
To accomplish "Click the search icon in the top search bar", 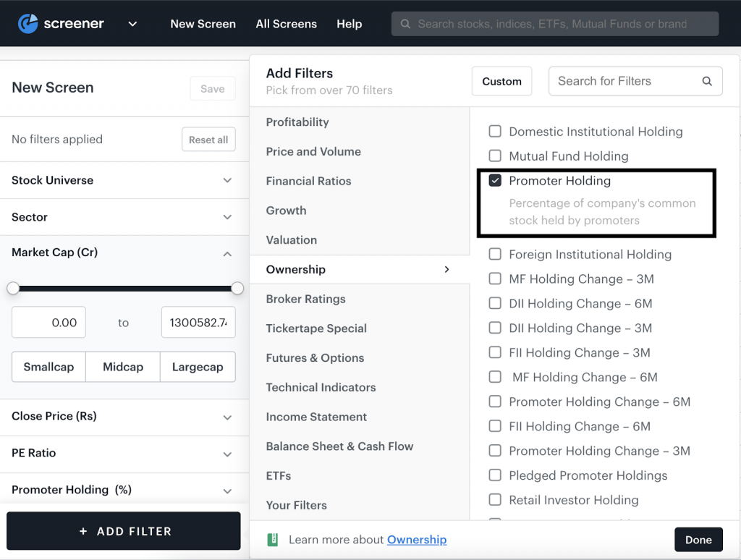I will [405, 24].
